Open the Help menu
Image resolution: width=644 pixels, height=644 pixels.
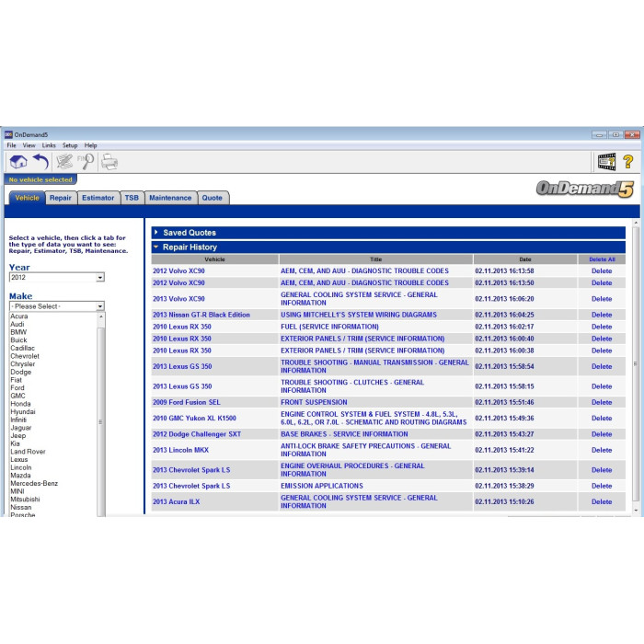(x=90, y=145)
